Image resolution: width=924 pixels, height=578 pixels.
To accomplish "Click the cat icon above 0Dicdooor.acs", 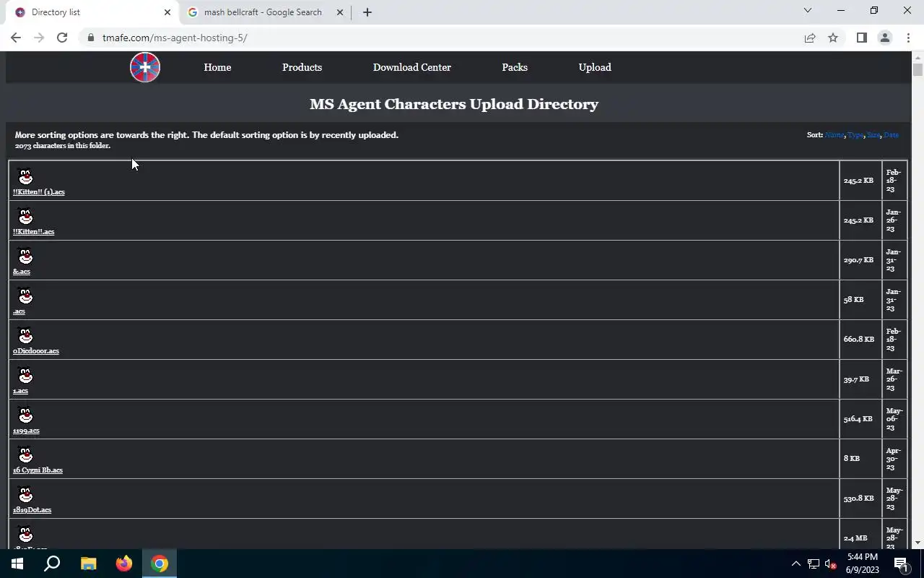I will 25,336.
